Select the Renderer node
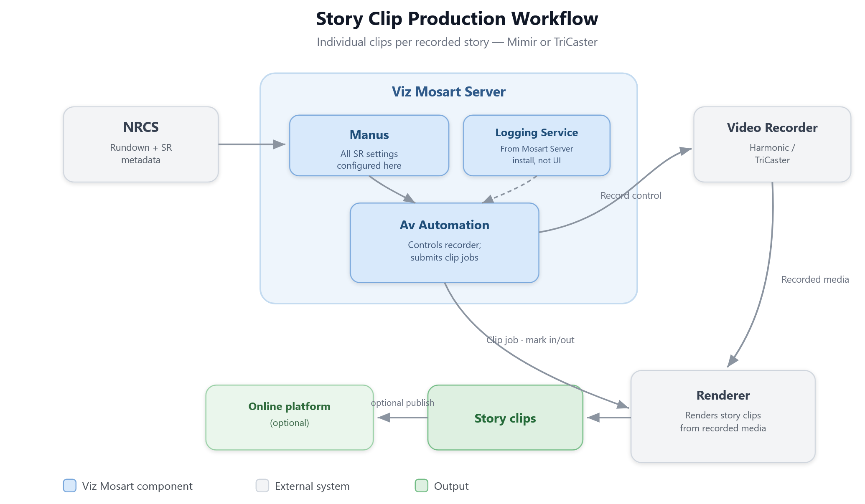Image resolution: width=865 pixels, height=504 pixels. point(723,416)
